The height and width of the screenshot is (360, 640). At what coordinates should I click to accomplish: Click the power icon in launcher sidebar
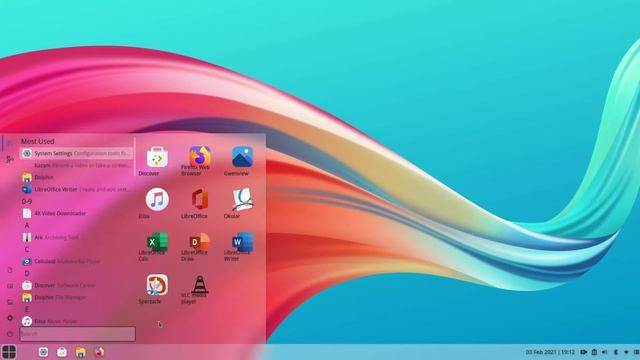pyautogui.click(x=10, y=334)
